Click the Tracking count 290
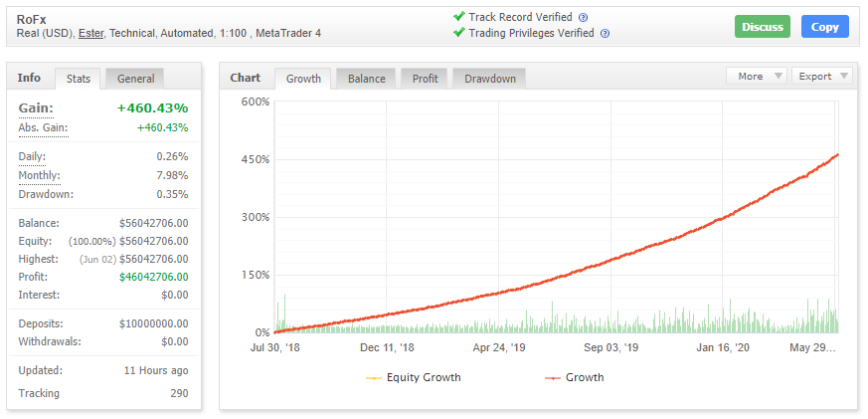 (x=179, y=393)
